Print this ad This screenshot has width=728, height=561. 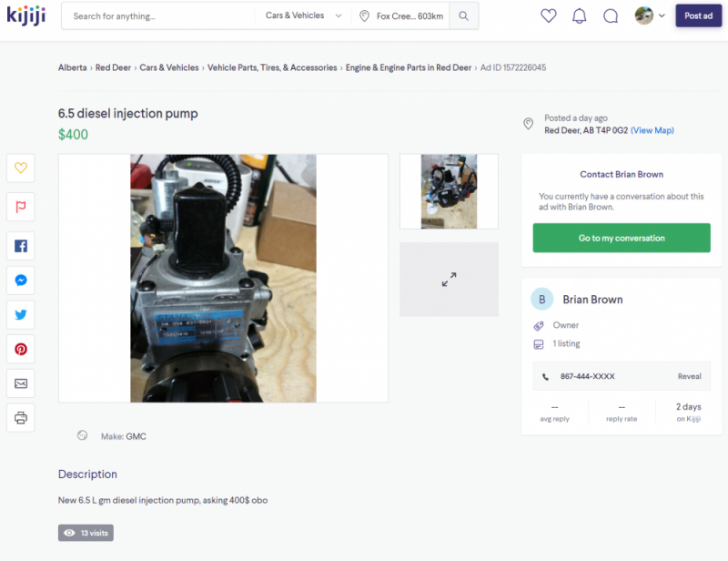(21, 418)
